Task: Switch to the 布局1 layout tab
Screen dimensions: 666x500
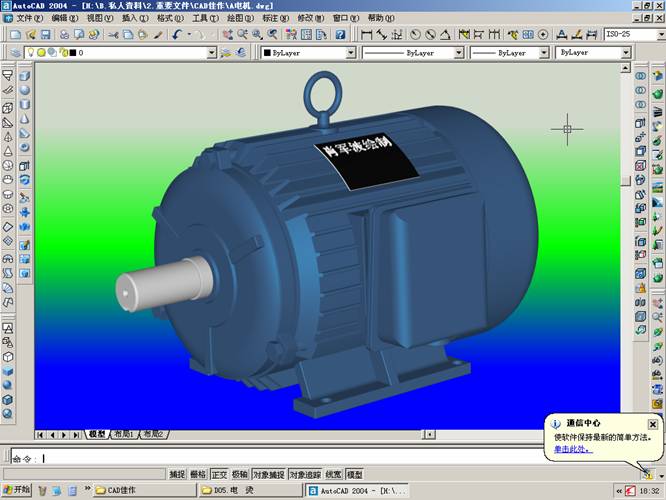Action: pyautogui.click(x=124, y=434)
